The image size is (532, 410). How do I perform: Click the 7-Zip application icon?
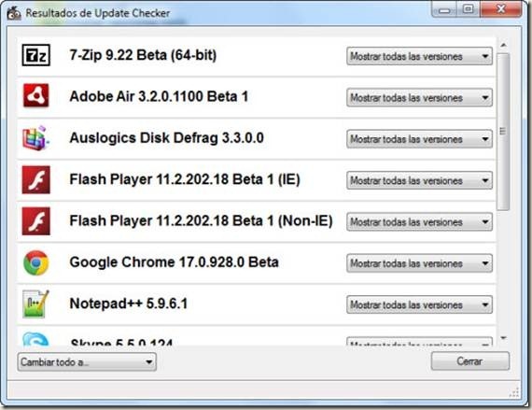pyautogui.click(x=36, y=55)
